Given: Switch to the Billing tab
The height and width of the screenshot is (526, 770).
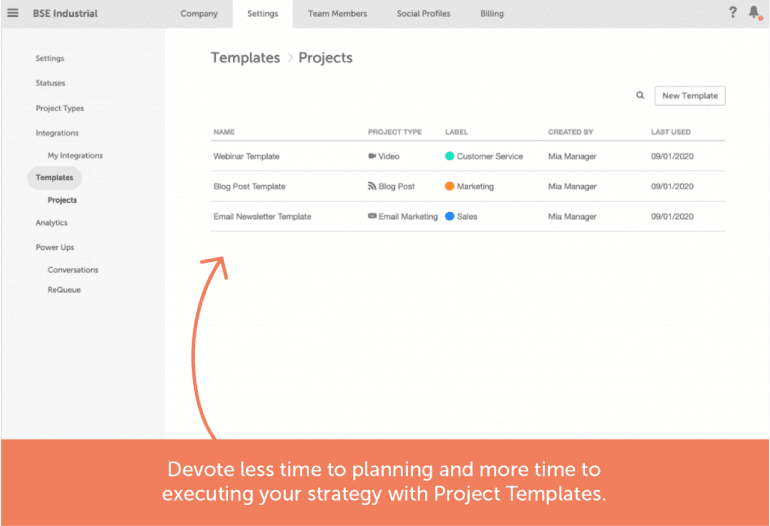Looking at the screenshot, I should [492, 14].
